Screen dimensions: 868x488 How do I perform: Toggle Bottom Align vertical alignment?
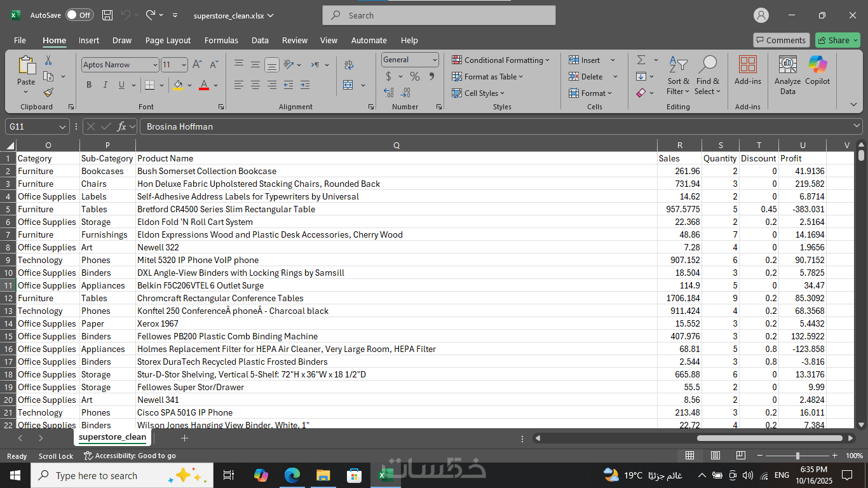tap(271, 65)
